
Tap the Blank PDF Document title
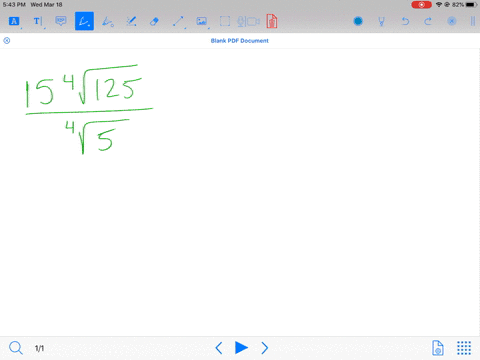239,41
